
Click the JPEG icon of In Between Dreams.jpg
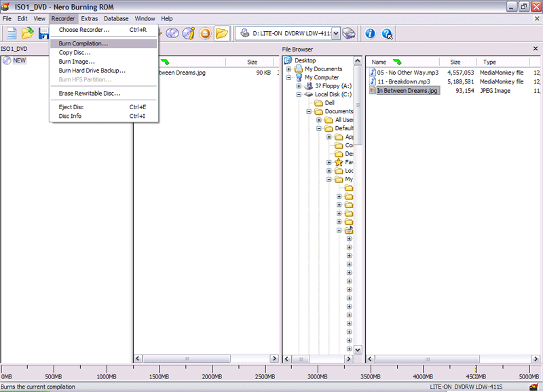pyautogui.click(x=373, y=91)
